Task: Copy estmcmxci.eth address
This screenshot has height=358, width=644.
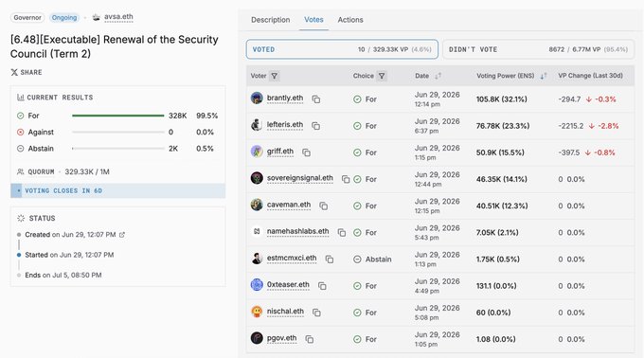Action: tap(329, 260)
